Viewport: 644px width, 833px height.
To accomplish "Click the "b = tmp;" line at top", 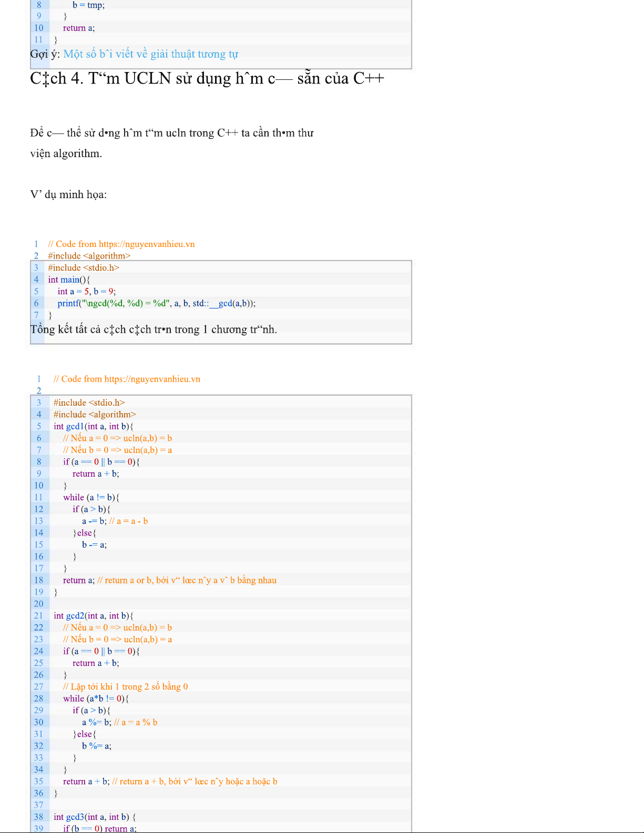I will (88, 5).
